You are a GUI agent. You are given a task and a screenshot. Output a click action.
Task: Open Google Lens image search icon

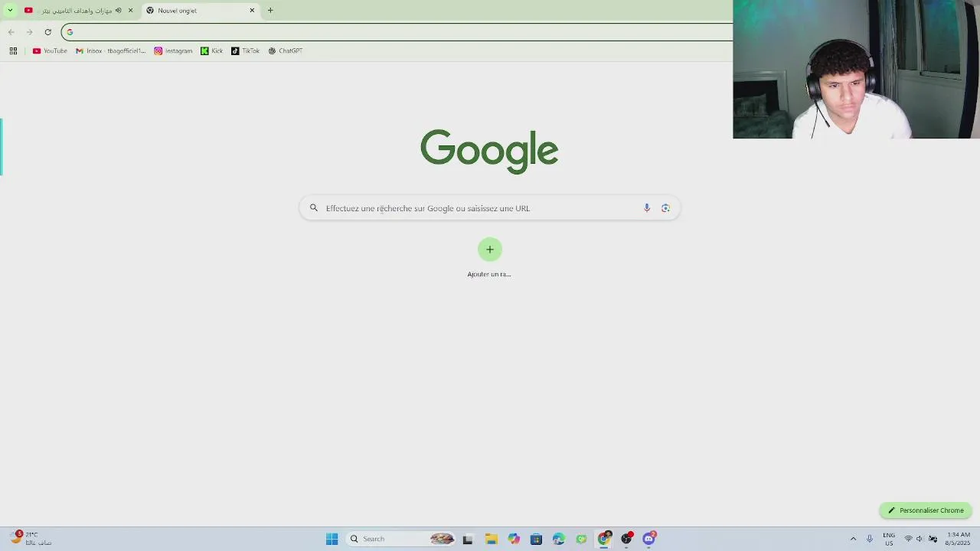tap(665, 208)
